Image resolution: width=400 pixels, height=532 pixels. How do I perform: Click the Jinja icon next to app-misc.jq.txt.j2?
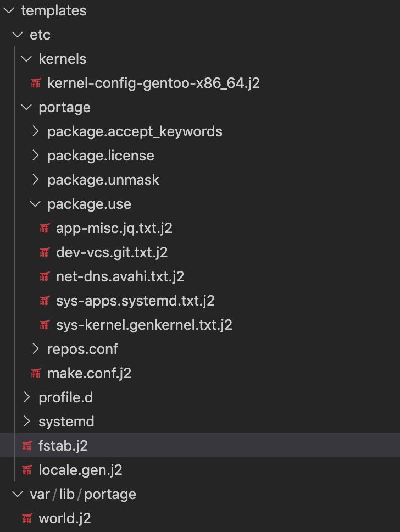[45, 228]
